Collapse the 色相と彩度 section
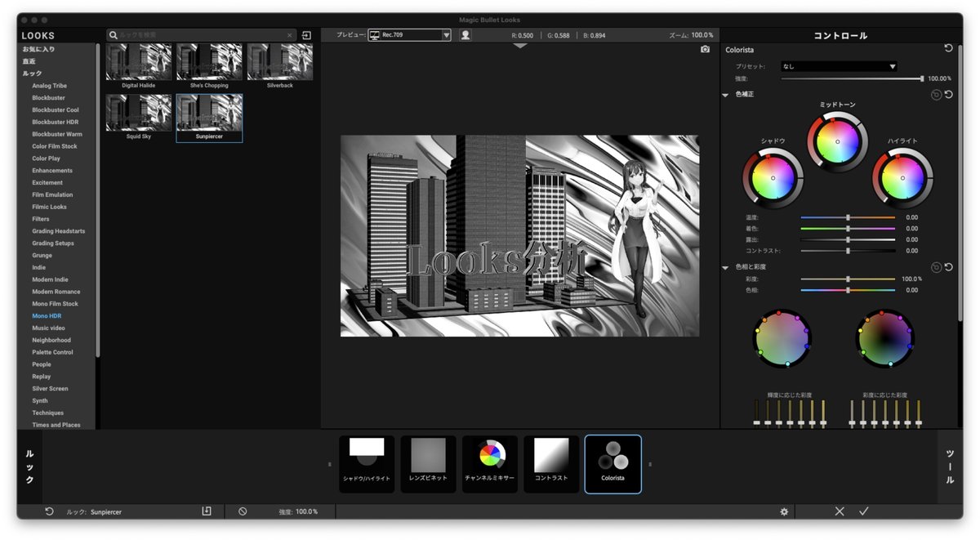Image resolution: width=980 pixels, height=540 pixels. click(x=725, y=267)
